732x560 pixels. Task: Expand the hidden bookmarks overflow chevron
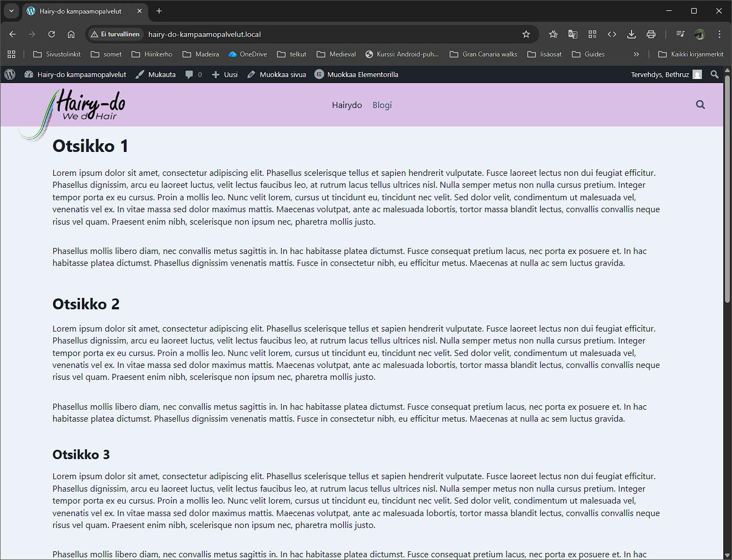point(636,54)
